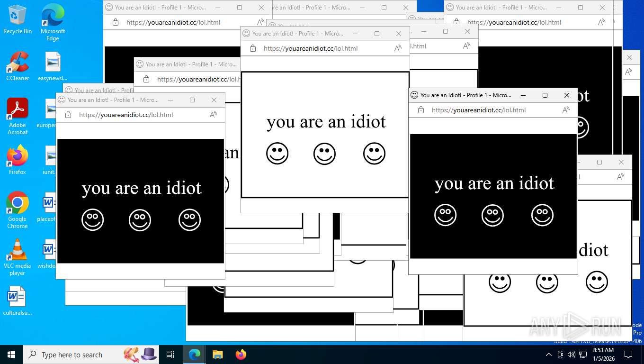
Task: Click Read aloud icon in left front black-page popup
Action: pyautogui.click(x=213, y=115)
